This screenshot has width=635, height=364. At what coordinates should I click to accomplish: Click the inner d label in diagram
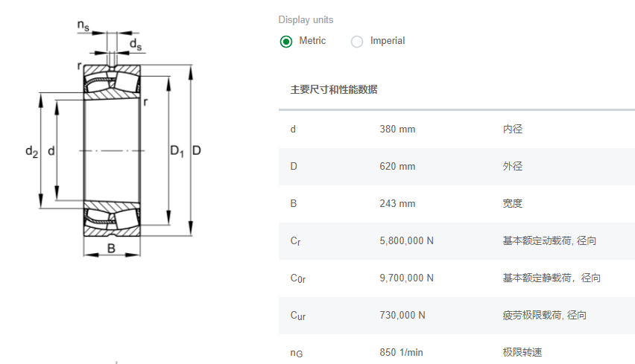tap(51, 151)
